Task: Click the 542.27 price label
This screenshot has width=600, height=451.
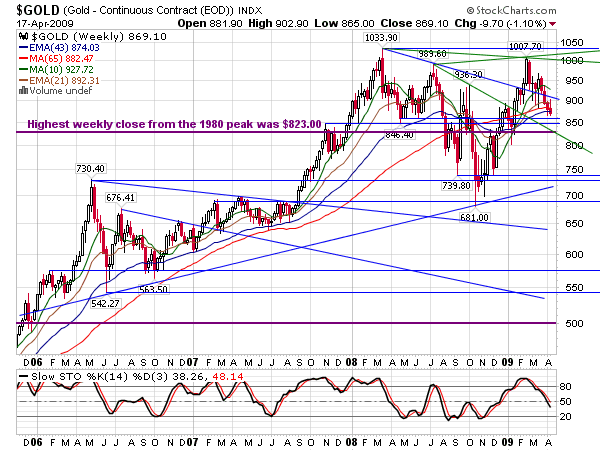Action: pos(105,304)
